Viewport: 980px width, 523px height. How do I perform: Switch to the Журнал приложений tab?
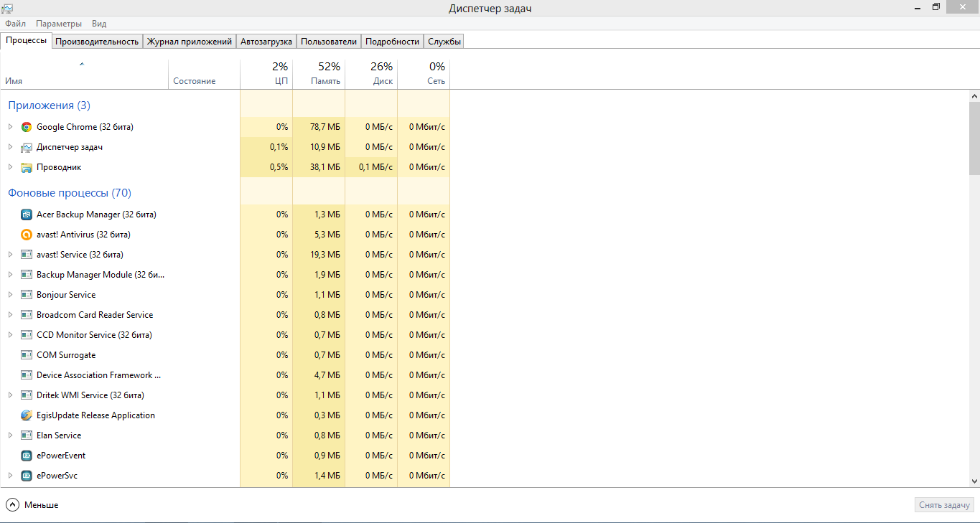point(190,42)
